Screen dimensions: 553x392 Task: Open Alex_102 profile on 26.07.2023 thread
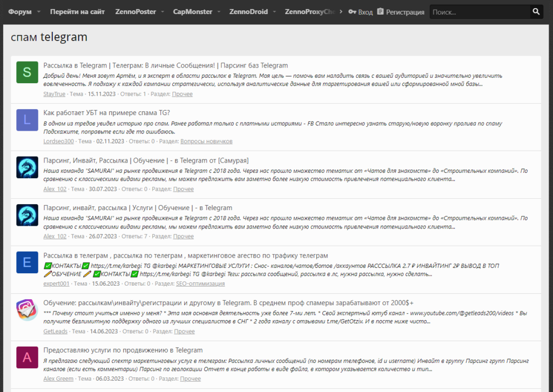pos(55,236)
